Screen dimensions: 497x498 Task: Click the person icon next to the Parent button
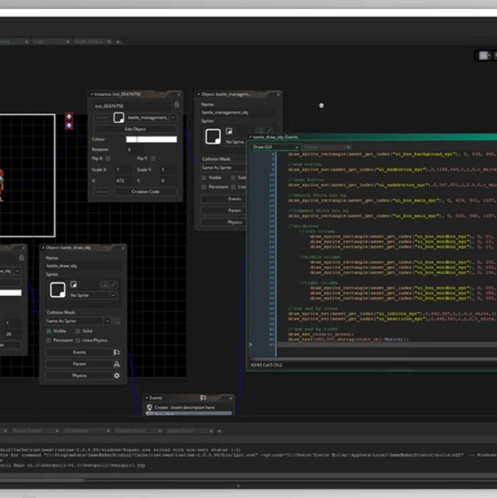tap(117, 364)
